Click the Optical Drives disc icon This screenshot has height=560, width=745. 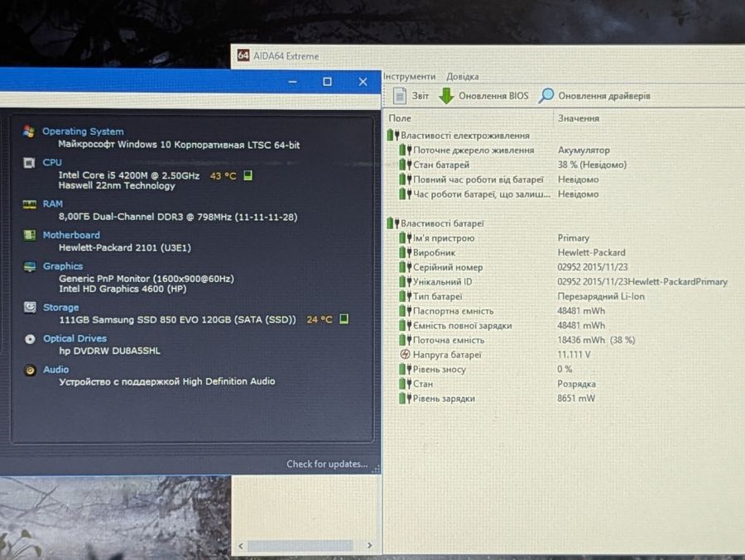pos(30,339)
